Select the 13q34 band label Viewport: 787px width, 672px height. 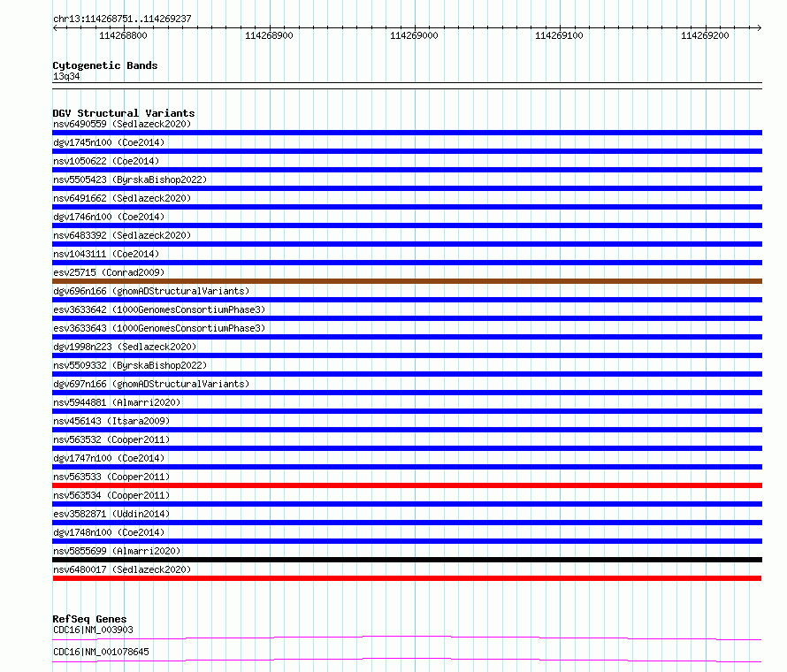pos(66,76)
